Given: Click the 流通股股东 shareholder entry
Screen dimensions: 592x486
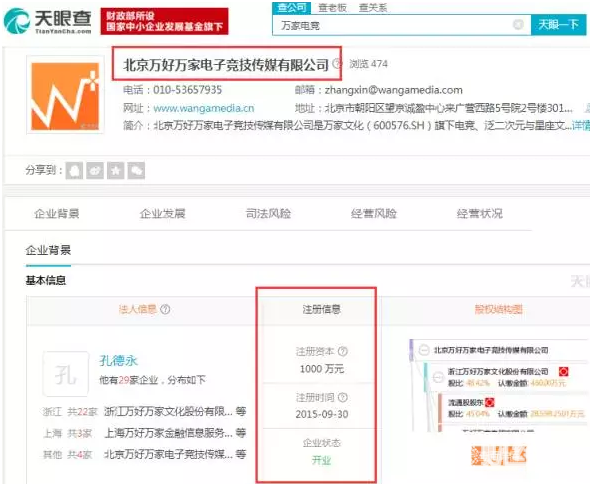Looking at the screenshot, I should (466, 403).
